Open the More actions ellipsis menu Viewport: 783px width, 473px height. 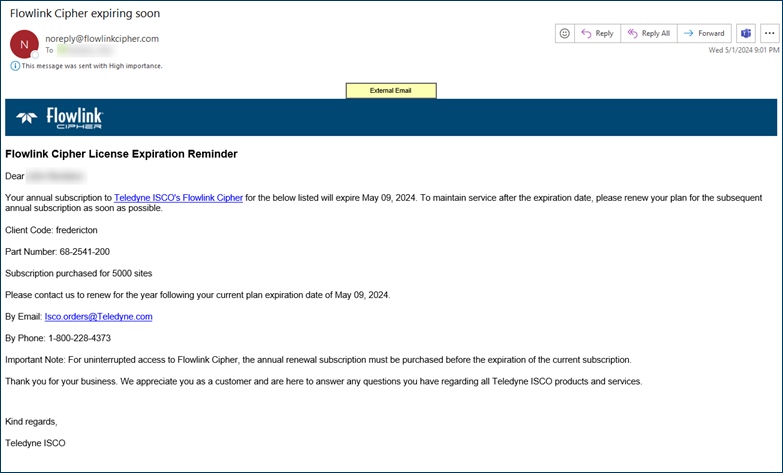click(x=769, y=33)
